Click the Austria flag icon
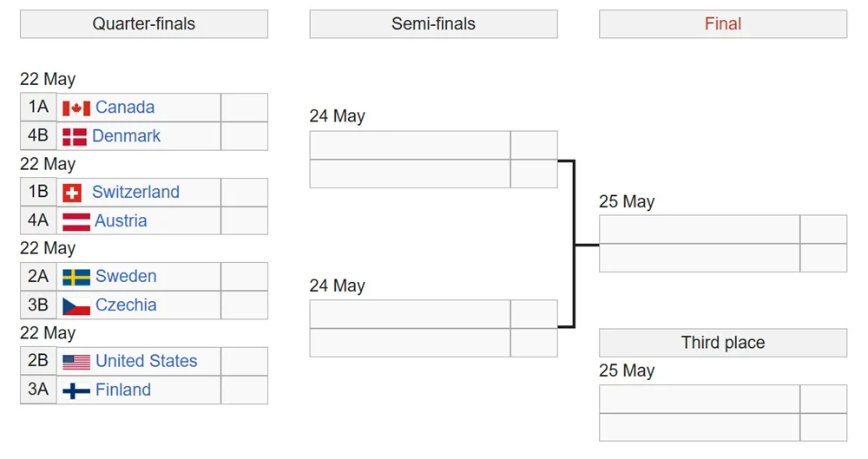This screenshot has height=459, width=868. point(76,221)
